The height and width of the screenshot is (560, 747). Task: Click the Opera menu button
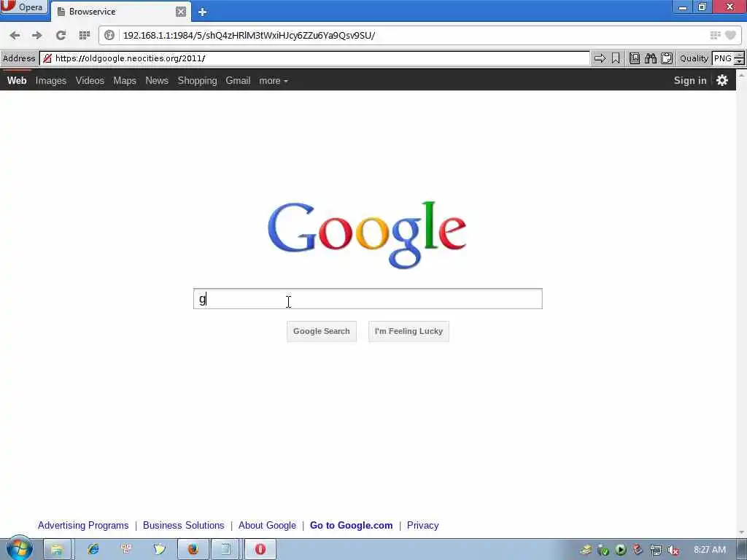point(24,7)
